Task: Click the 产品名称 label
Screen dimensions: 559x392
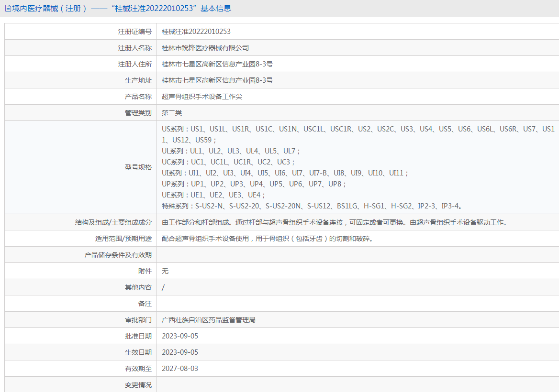Action: (138, 97)
